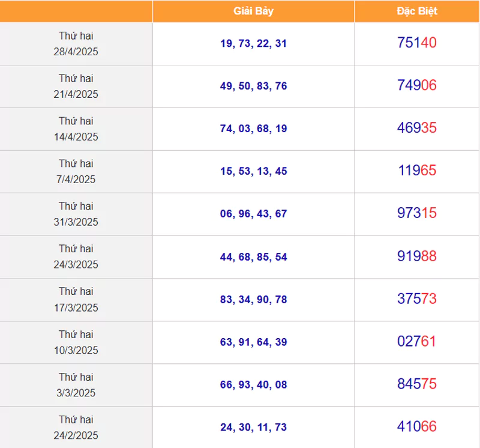Click special prize number 75140

point(417,43)
